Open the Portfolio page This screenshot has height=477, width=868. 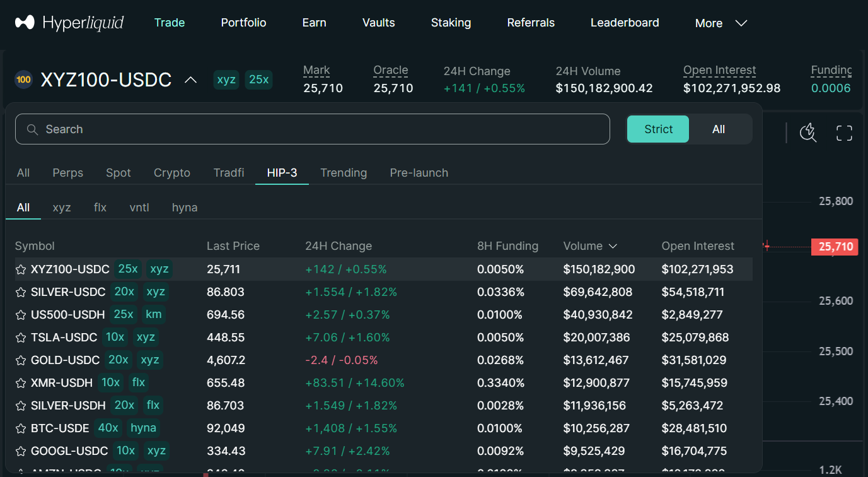pyautogui.click(x=243, y=23)
